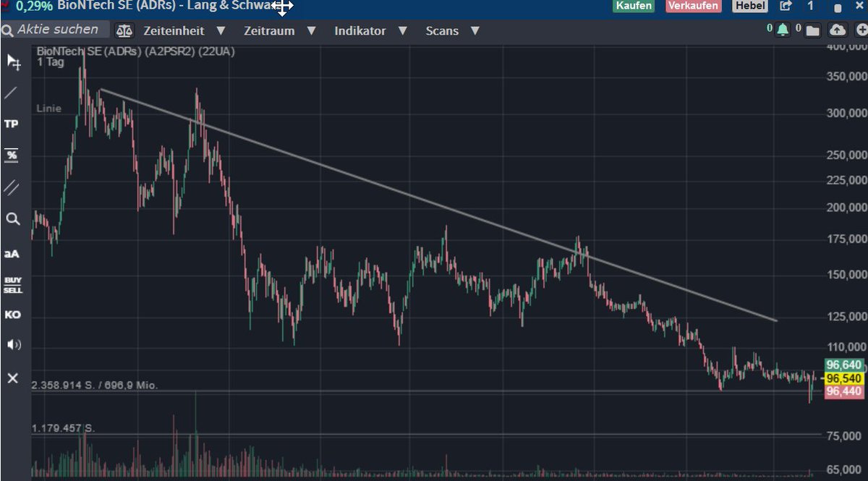Image resolution: width=868 pixels, height=481 pixels.
Task: Toggle the speaker sound icon
Action: pos(13,345)
